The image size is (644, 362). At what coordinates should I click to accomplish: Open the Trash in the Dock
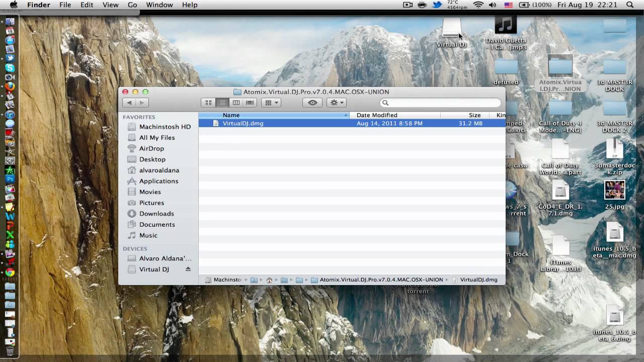click(10, 351)
